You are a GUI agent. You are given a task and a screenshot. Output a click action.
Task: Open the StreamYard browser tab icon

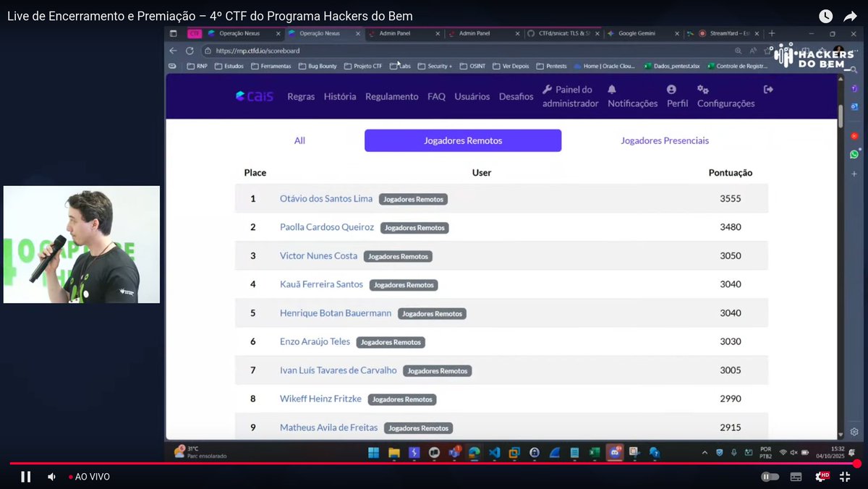[x=702, y=33]
